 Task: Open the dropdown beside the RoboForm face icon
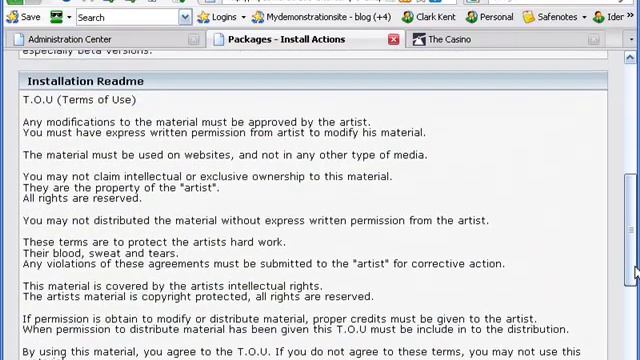[69, 18]
